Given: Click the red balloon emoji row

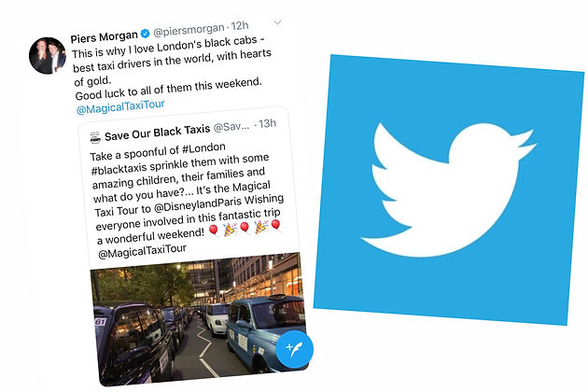Looking at the screenshot, I should [245, 228].
